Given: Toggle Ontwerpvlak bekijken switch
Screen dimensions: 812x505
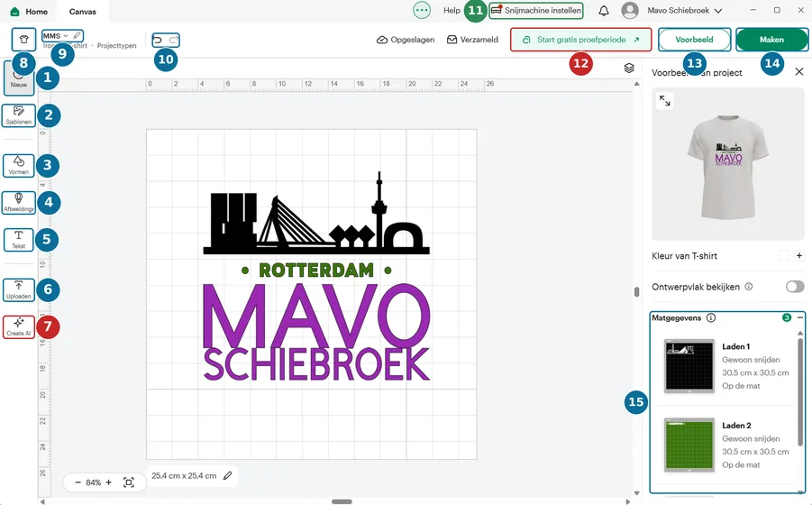Looking at the screenshot, I should [795, 287].
